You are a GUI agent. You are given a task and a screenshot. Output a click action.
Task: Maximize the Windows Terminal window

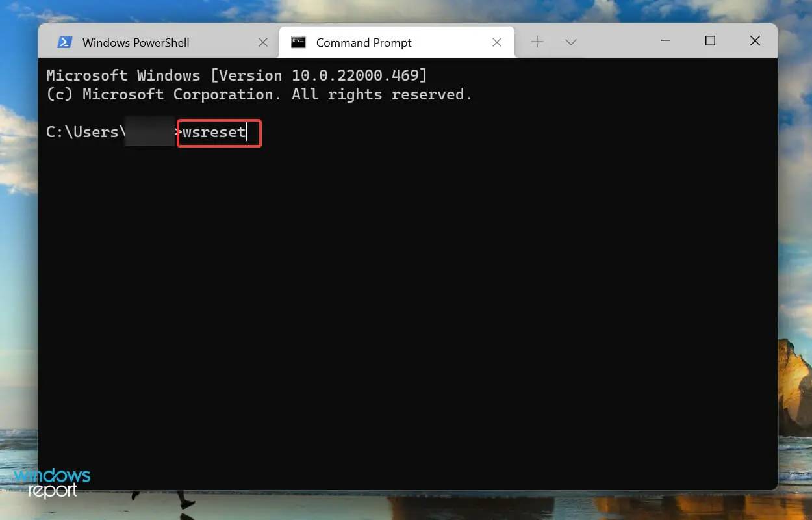[x=710, y=41]
